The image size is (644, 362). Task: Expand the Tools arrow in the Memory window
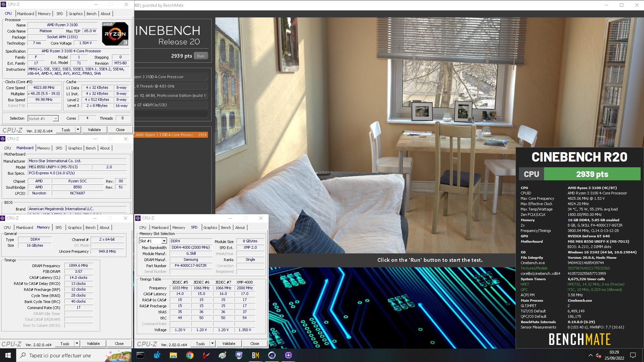[77, 344]
